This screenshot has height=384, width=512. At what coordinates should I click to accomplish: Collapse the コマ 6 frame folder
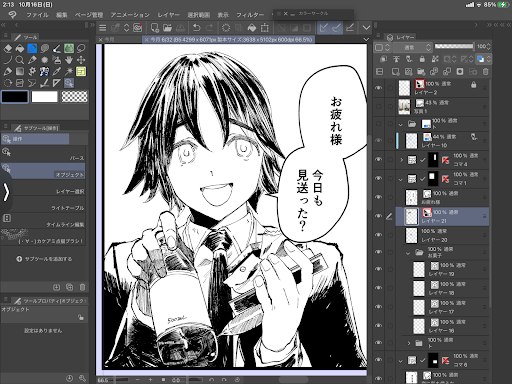[401, 361]
